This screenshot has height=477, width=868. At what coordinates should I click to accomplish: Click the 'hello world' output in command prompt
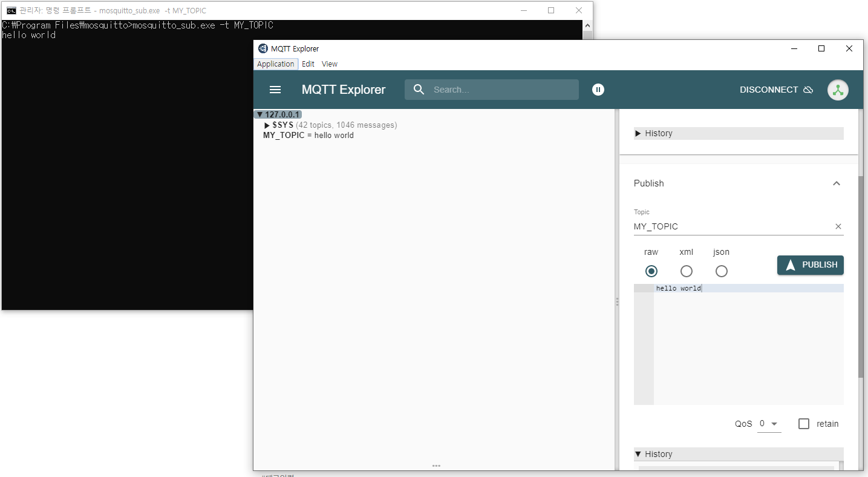pyautogui.click(x=29, y=35)
